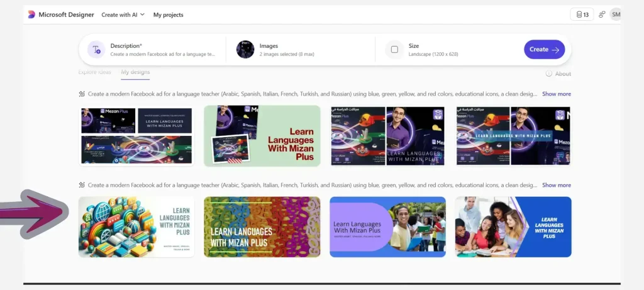Open design with blue Learn Languages banner strip
The width and height of the screenshot is (644, 290).
pos(513,136)
